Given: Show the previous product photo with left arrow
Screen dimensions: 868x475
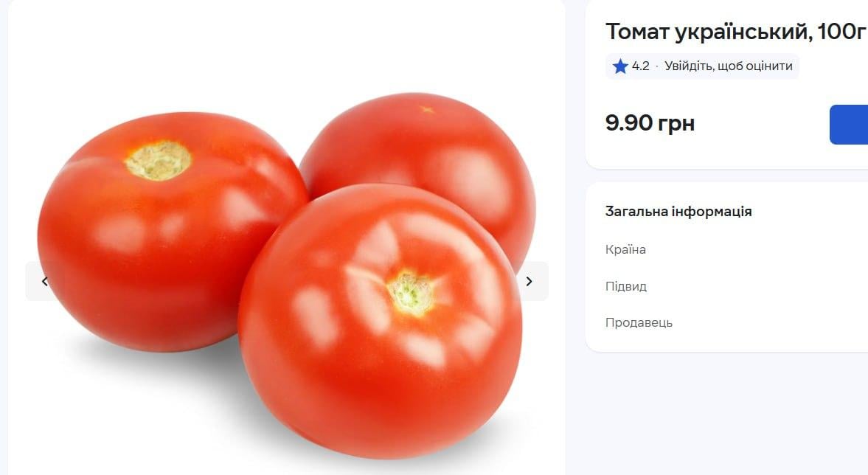Looking at the screenshot, I should coord(45,281).
